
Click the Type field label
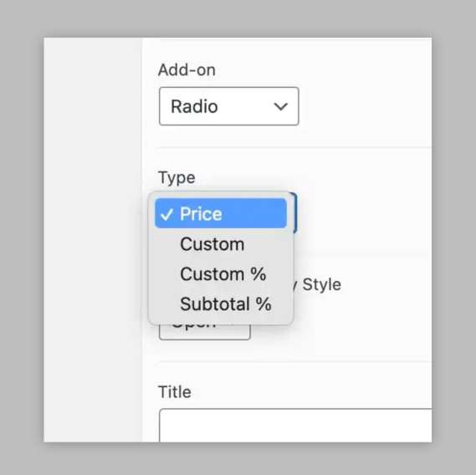coord(177,177)
